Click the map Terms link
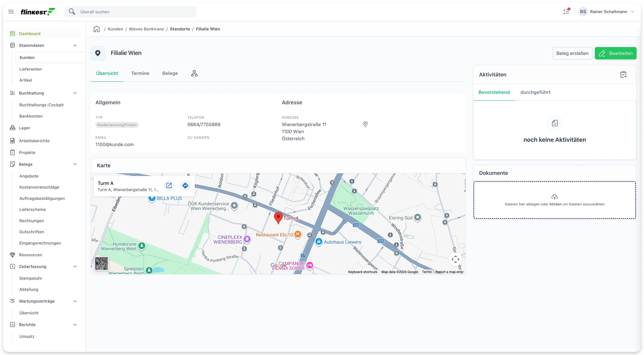 [426, 272]
